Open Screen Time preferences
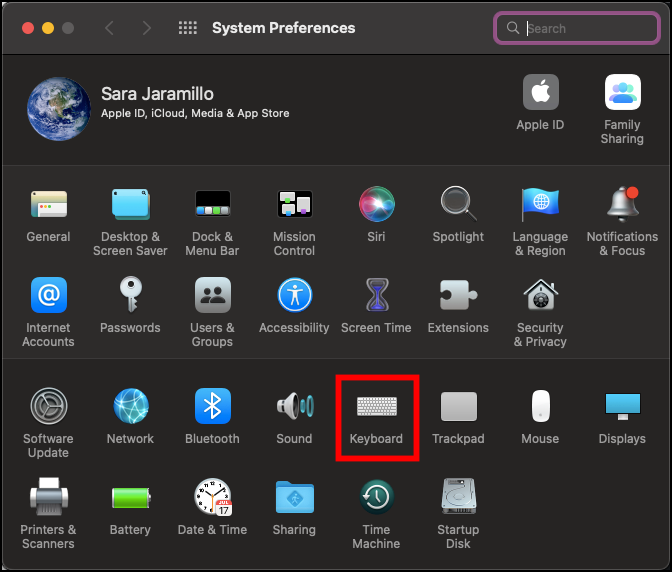Image resolution: width=672 pixels, height=572 pixels. tap(376, 296)
